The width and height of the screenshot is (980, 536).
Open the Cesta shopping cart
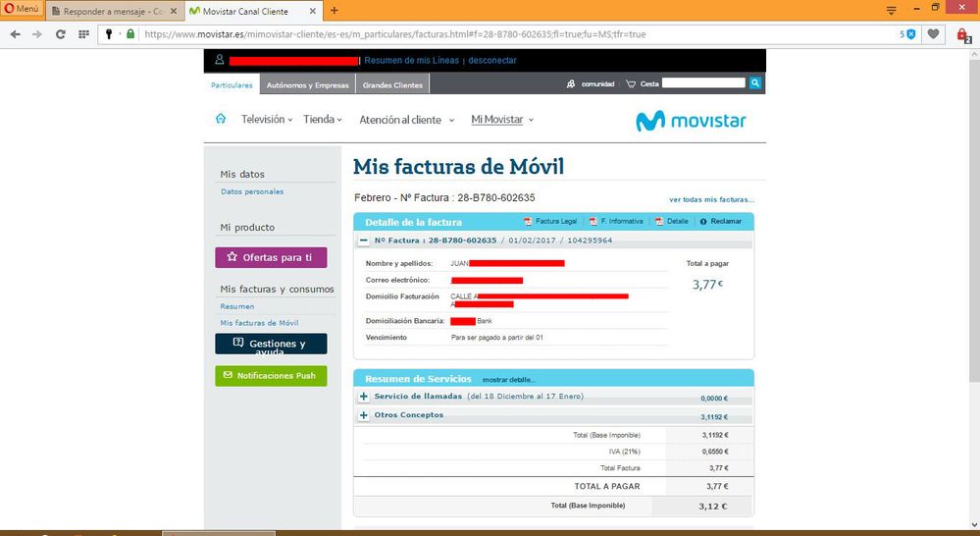coord(642,84)
